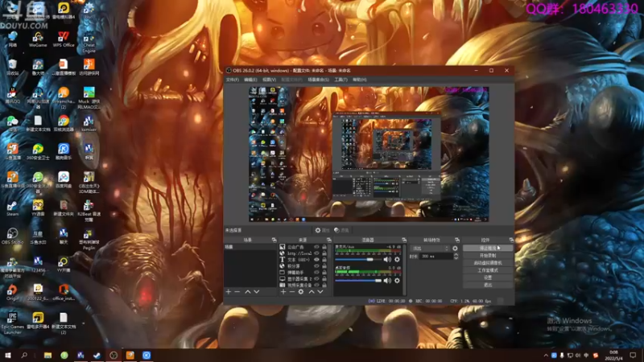Move the scene up with arrow icon
The height and width of the screenshot is (362, 644).
[x=248, y=291]
